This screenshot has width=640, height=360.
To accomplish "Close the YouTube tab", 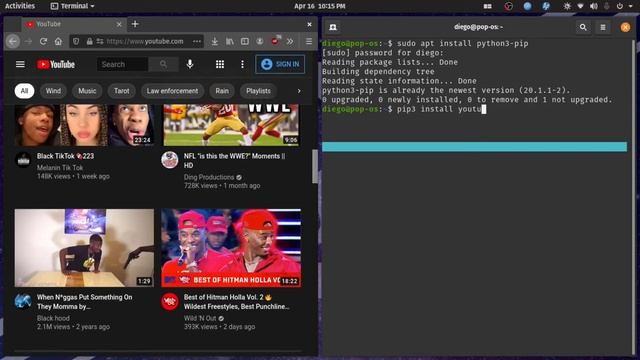I will click(x=119, y=24).
